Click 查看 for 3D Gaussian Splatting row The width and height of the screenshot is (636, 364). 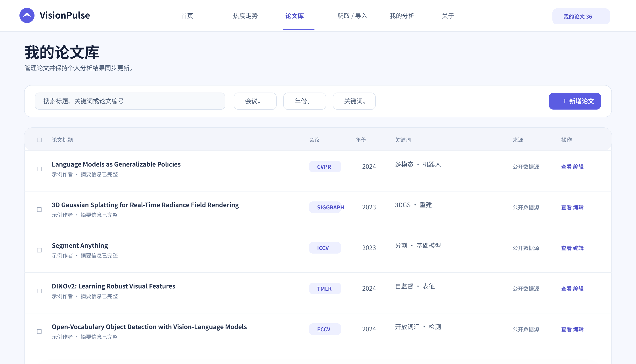566,207
